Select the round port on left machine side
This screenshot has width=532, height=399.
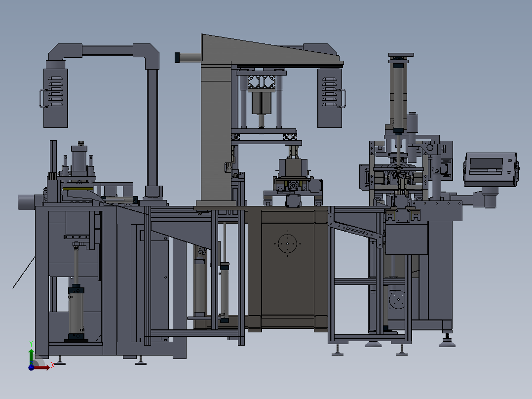[x=27, y=202]
